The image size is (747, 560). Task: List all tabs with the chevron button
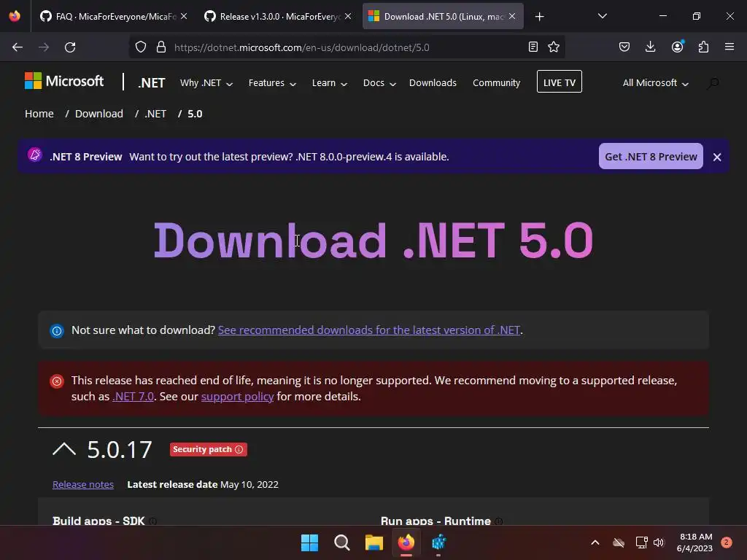602,17
